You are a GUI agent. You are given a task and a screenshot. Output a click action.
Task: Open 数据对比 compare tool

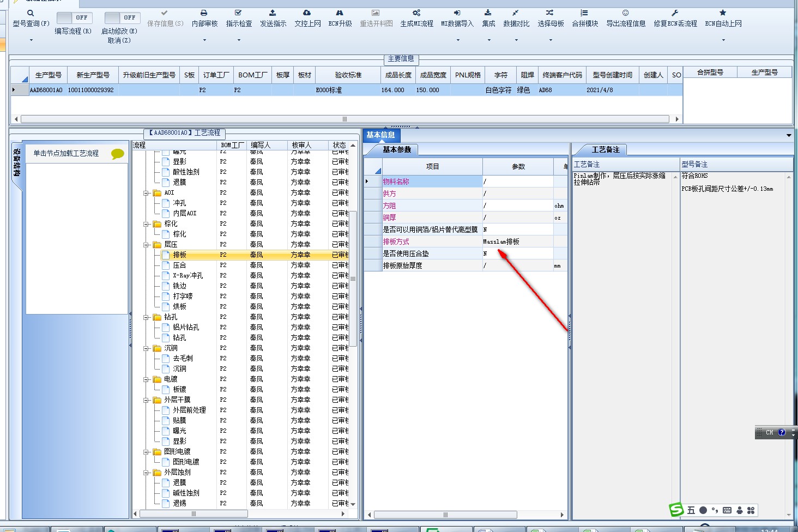pos(516,18)
